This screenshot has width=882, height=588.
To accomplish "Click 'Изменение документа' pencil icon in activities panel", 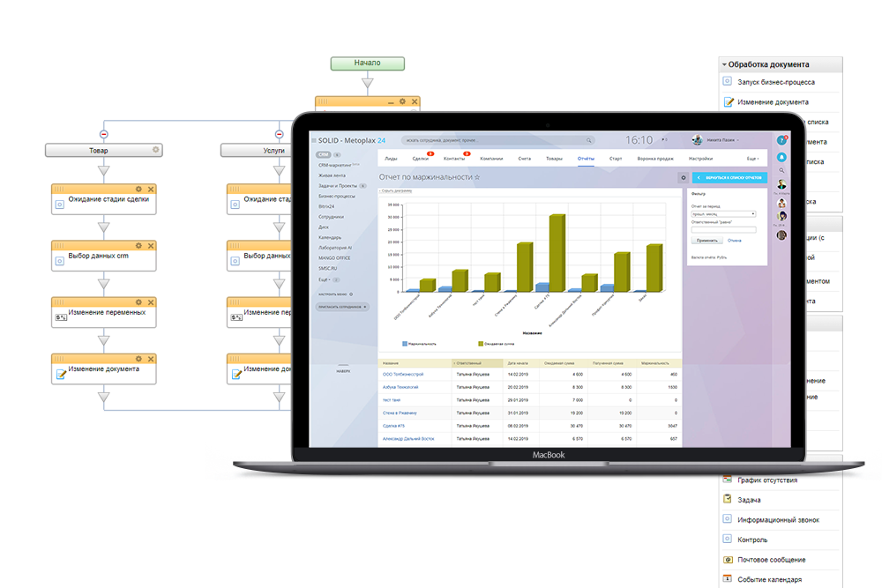I will [x=728, y=101].
